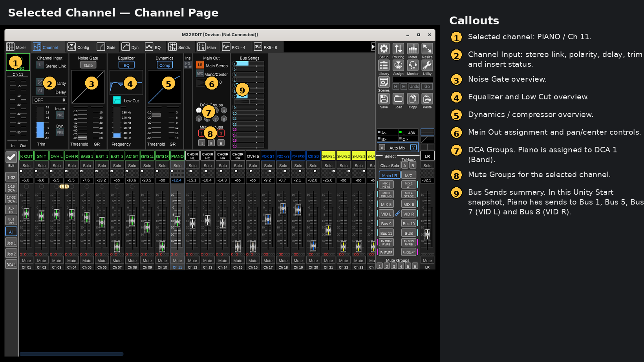Viewport: 644px width, 362px height.
Task: Toggle the Low Cut filter
Action: click(x=117, y=100)
